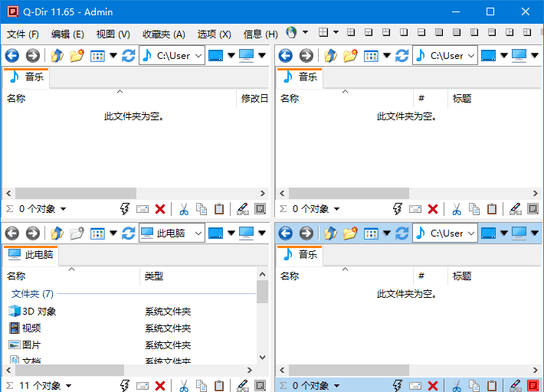The image size is (544, 392).
Task: Select the 视频 folder row
Action: [x=130, y=328]
